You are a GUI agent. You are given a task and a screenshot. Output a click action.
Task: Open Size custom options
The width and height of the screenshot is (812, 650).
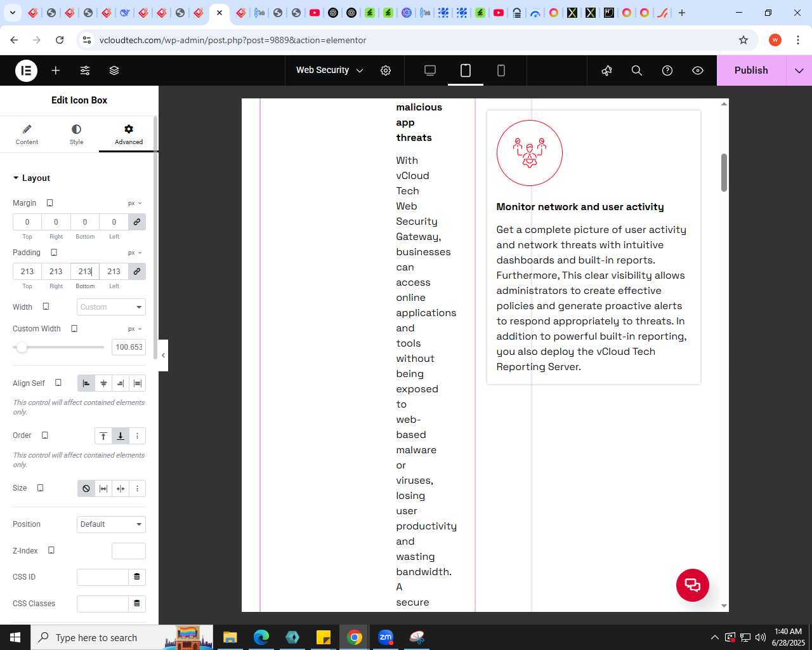tap(137, 489)
